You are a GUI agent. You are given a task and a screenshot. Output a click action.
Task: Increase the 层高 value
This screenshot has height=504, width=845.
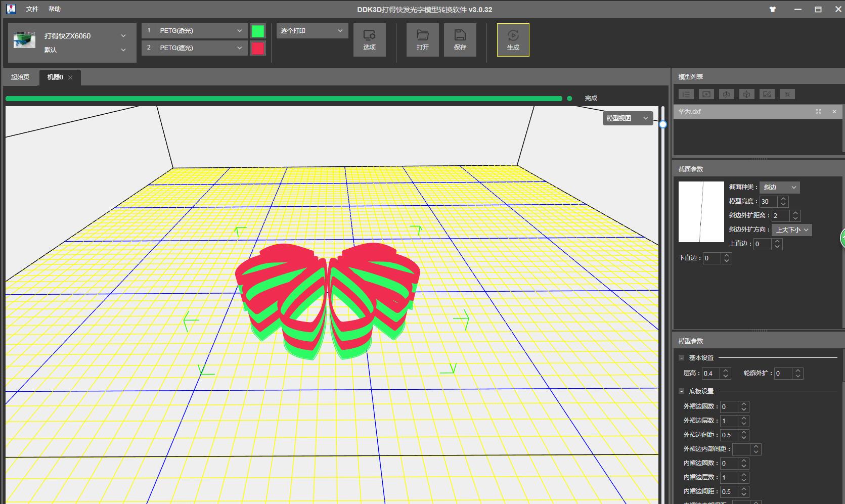726,371
